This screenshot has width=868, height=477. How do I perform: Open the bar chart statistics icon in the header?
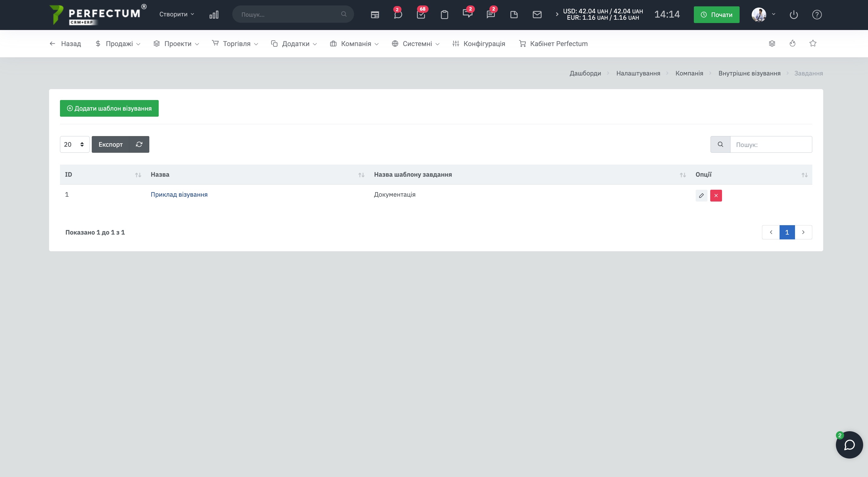(x=214, y=15)
